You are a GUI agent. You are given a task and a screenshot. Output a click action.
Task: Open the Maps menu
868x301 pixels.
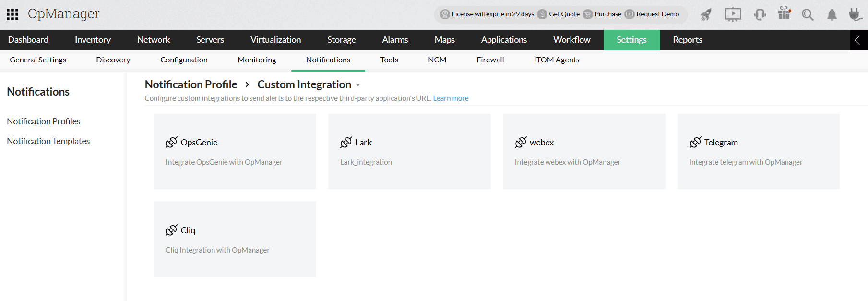pos(445,40)
